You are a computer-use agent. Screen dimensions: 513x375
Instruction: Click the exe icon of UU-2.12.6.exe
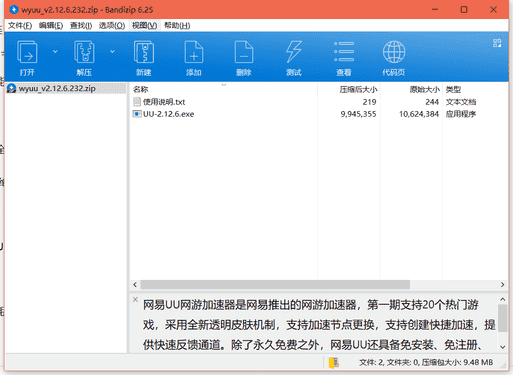tap(137, 114)
